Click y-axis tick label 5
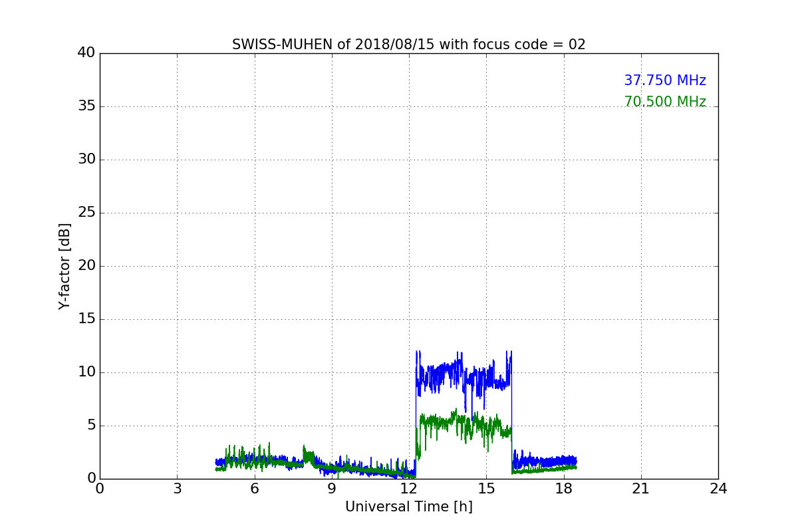798x532 pixels. tap(91, 426)
